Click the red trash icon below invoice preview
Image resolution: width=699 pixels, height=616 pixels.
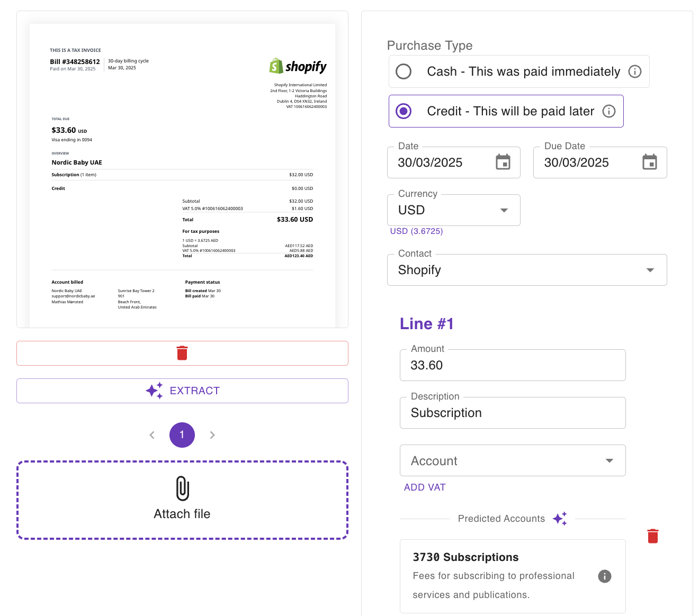click(x=182, y=353)
